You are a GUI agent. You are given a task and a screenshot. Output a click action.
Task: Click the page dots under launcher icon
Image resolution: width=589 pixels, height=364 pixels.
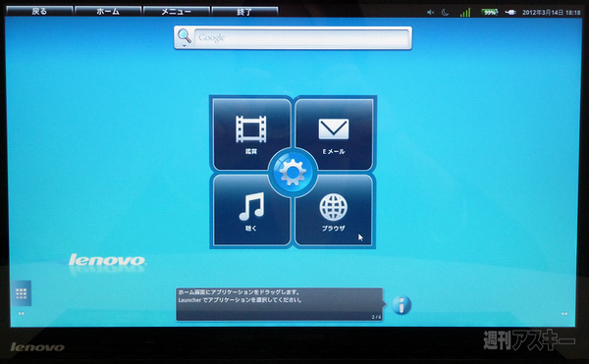coord(21,313)
